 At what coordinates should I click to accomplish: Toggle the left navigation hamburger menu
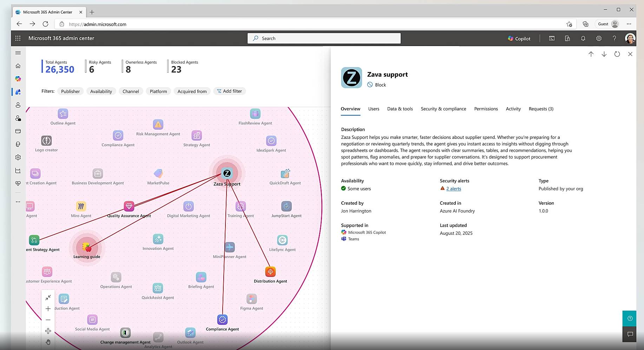click(18, 53)
